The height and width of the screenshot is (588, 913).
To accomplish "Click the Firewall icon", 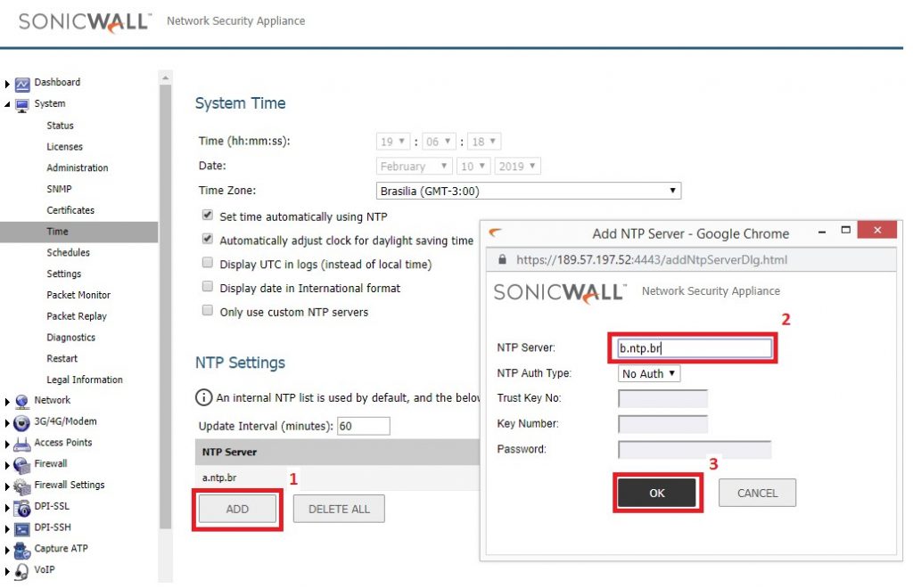I will tap(22, 465).
